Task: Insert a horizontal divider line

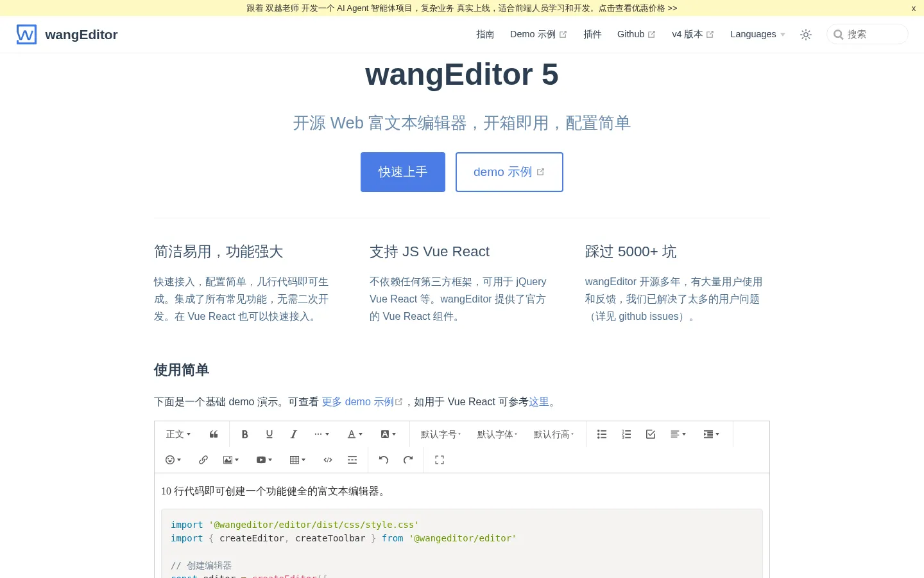Action: click(x=352, y=460)
